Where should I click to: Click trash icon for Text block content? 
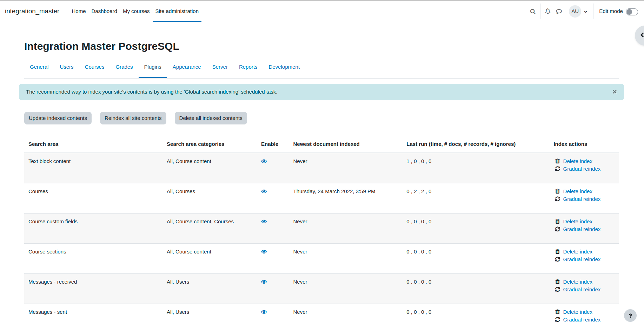click(557, 161)
